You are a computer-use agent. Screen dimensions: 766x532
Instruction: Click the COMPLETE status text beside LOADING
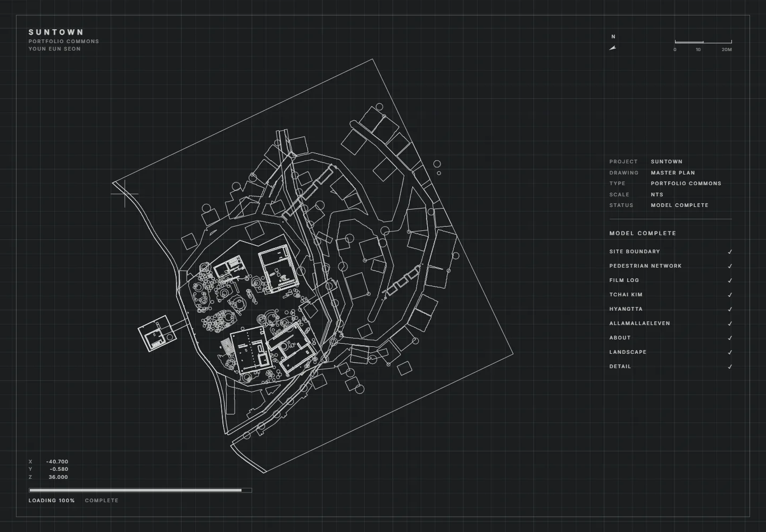(x=102, y=501)
